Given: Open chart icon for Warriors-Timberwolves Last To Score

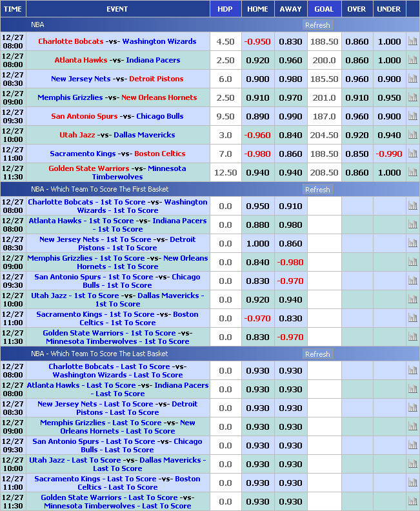Looking at the screenshot, I should [412, 502].
